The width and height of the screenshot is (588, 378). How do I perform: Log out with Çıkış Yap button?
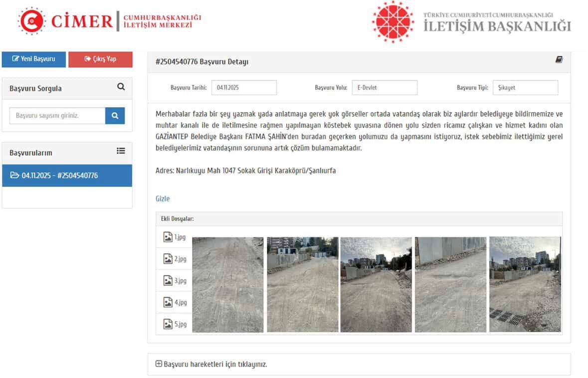click(x=101, y=59)
